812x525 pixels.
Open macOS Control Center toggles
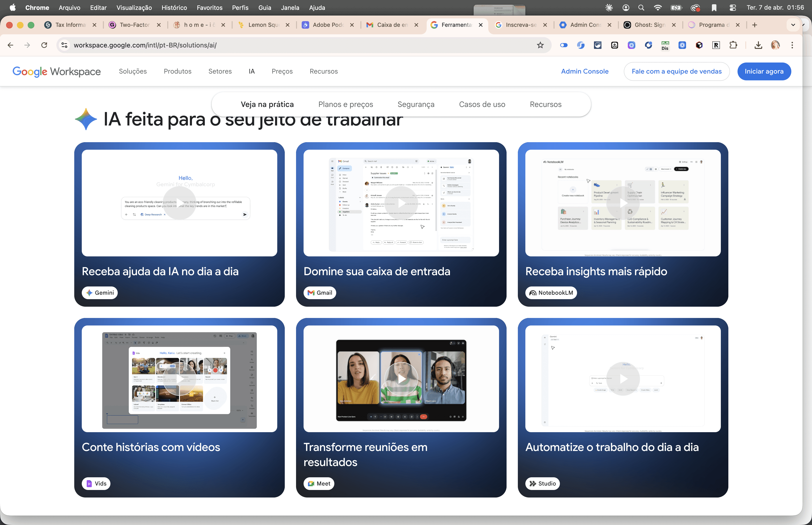[733, 8]
